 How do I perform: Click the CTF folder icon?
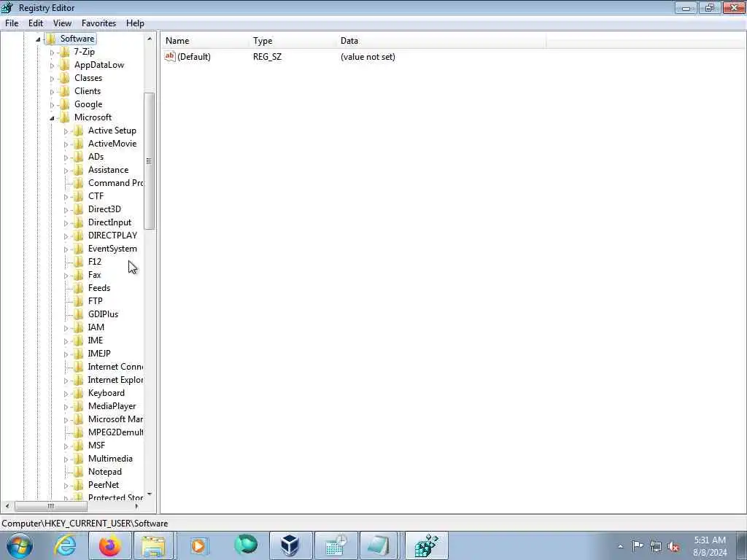click(x=79, y=195)
